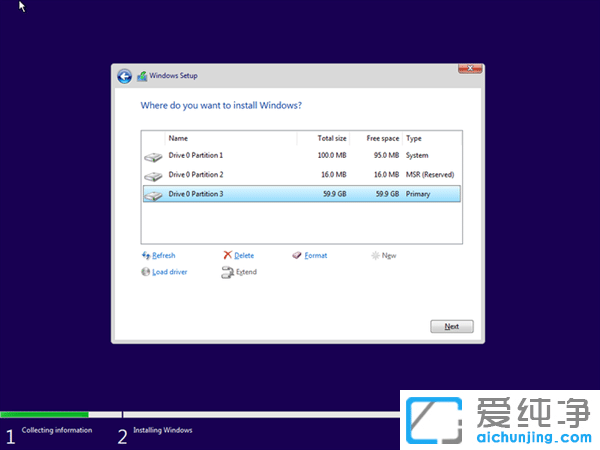Click Partition 3's 59.9 GB free space

(387, 194)
